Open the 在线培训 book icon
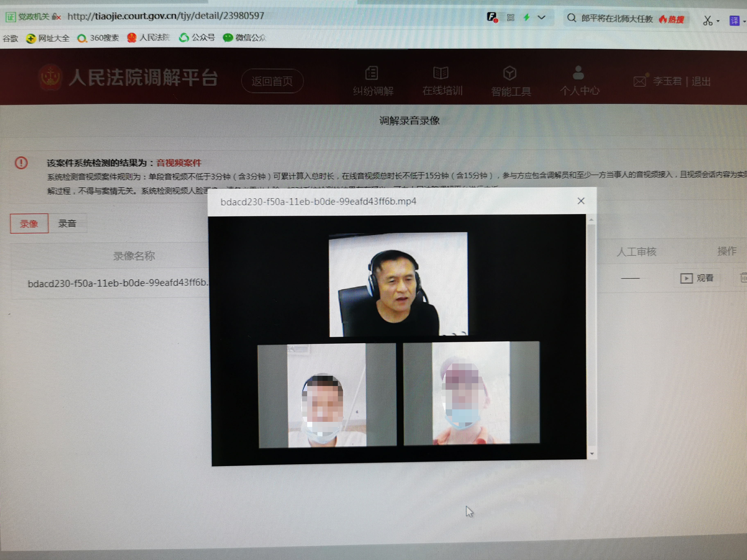The width and height of the screenshot is (747, 560). [441, 73]
